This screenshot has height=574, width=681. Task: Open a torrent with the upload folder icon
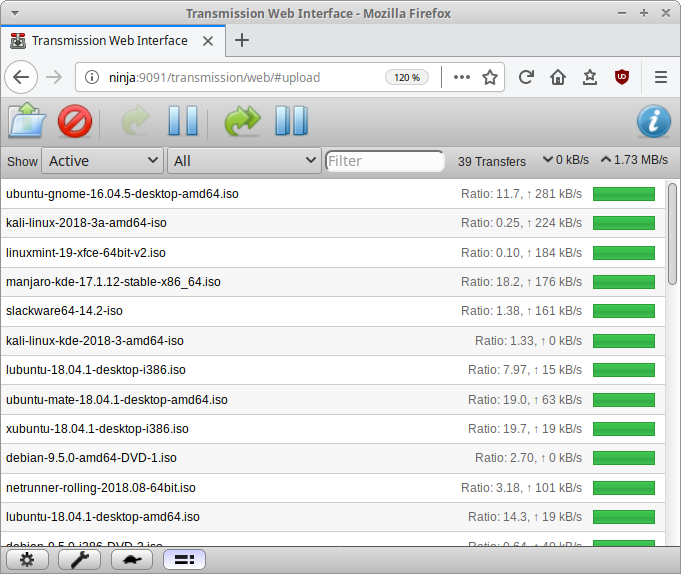pyautogui.click(x=27, y=120)
